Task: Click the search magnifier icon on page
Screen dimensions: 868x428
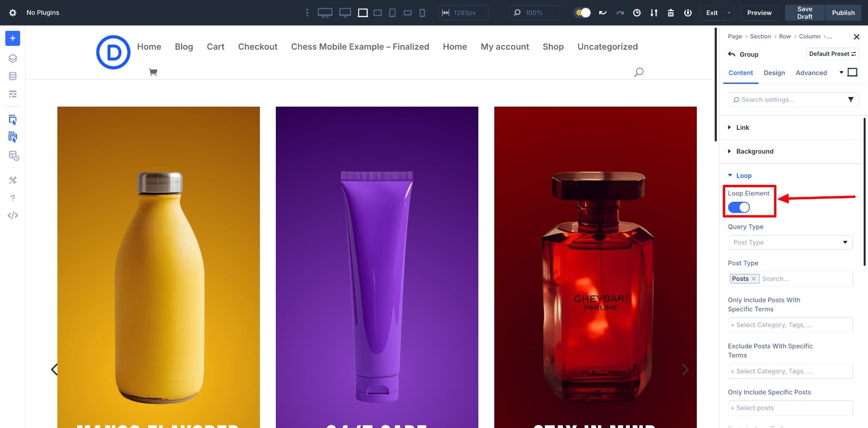Action: (x=638, y=72)
